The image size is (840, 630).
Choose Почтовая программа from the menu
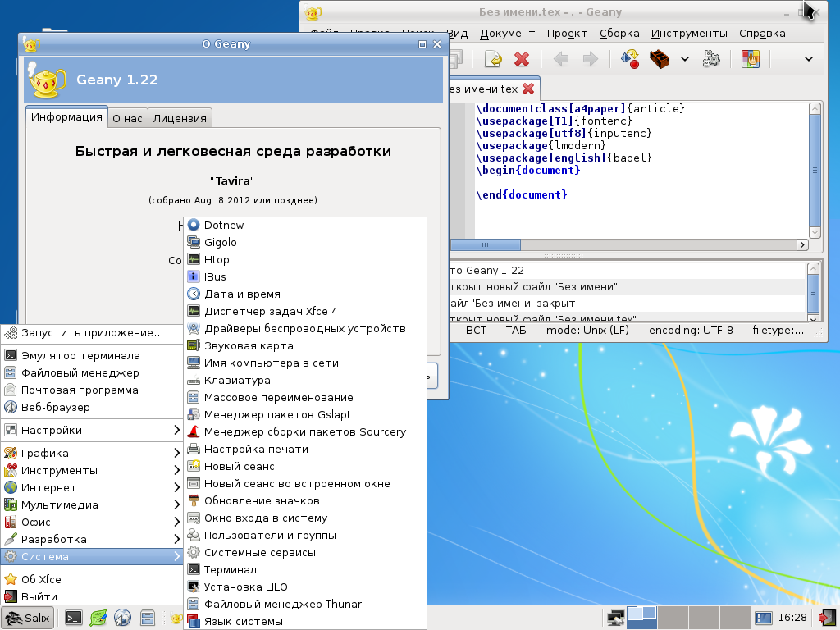92,390
